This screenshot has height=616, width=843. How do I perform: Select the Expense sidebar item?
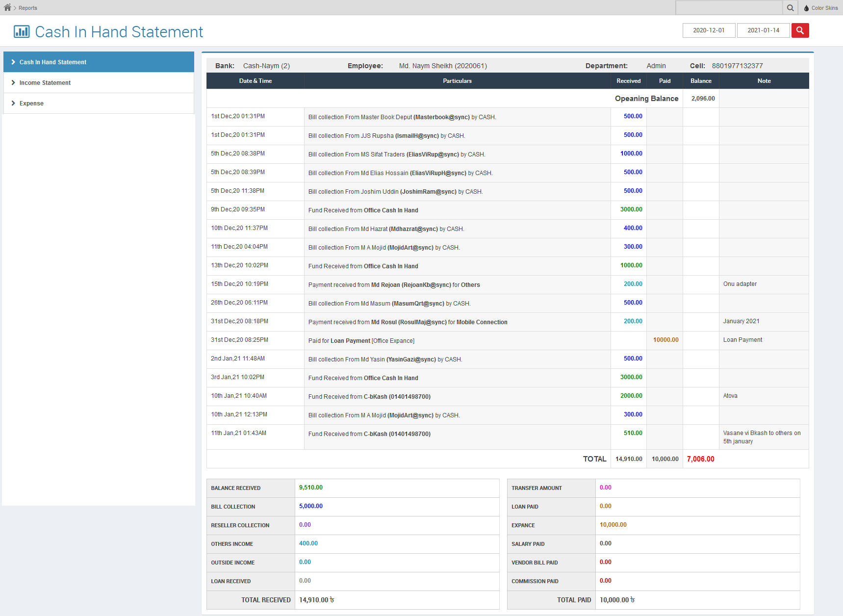click(31, 103)
